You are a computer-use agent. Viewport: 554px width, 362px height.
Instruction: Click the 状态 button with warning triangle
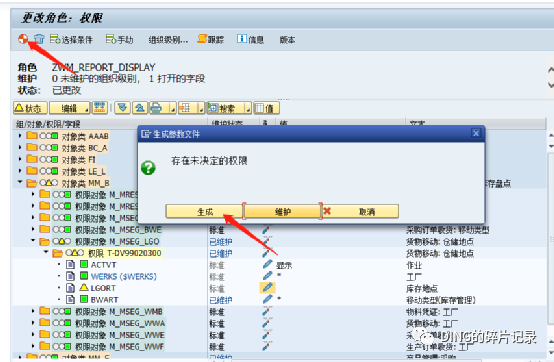click(30, 108)
